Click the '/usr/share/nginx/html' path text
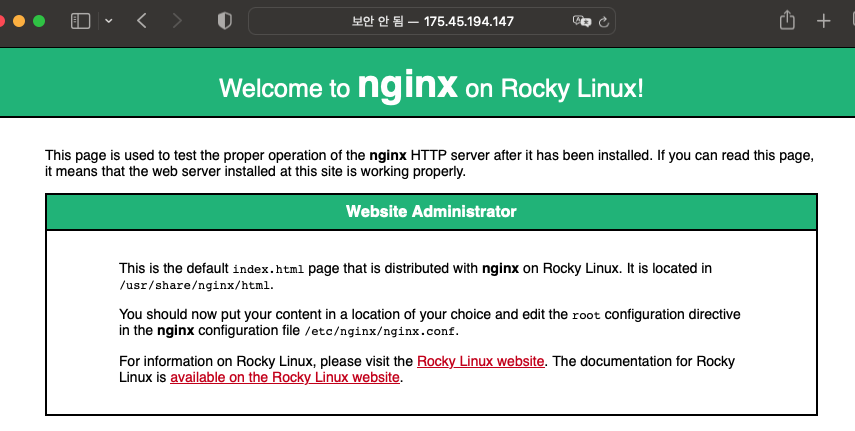 pyautogui.click(x=195, y=285)
